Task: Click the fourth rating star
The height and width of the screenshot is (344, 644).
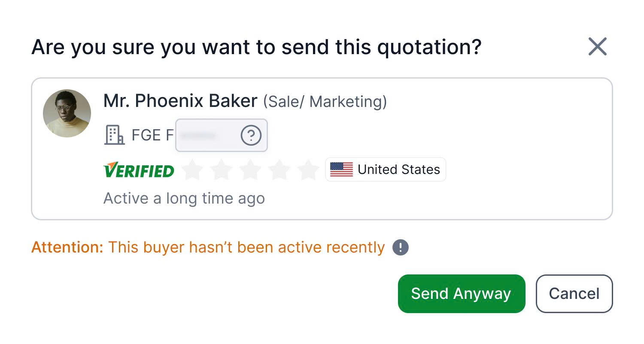Action: (279, 170)
